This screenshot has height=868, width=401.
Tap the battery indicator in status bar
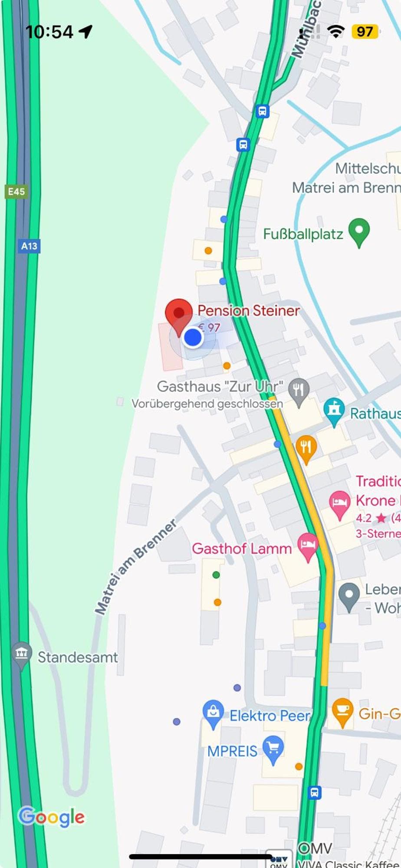[366, 31]
